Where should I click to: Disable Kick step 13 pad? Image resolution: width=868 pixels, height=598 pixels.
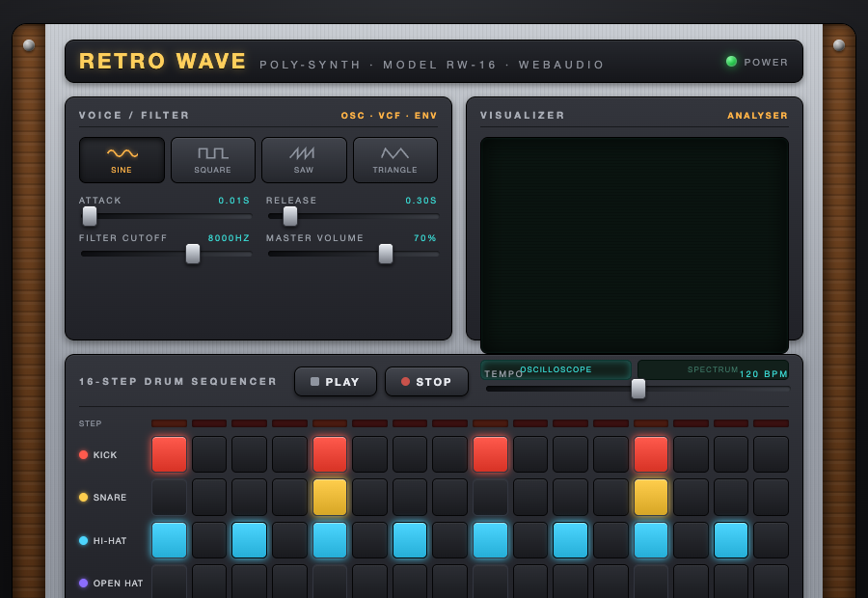pyautogui.click(x=651, y=454)
